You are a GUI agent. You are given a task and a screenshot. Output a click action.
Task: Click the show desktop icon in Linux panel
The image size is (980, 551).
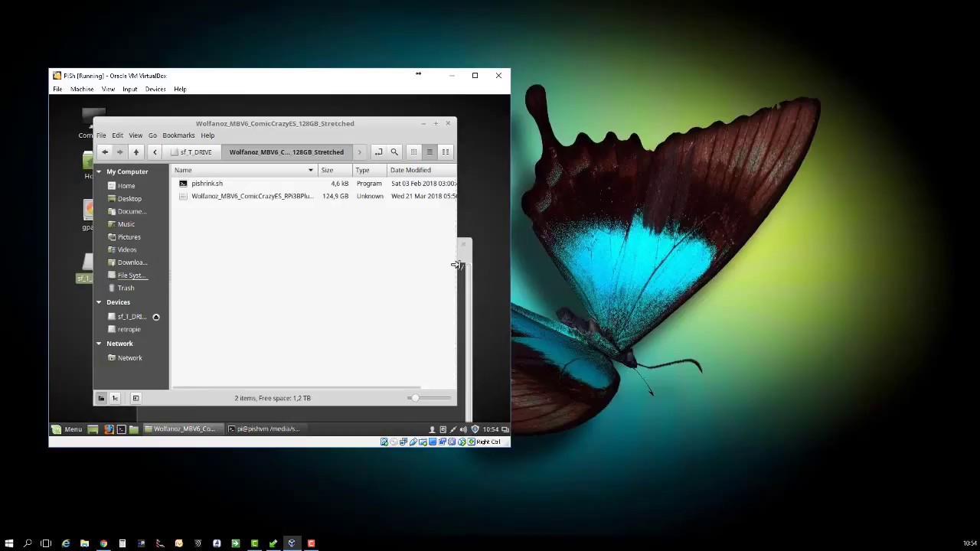[x=93, y=429]
